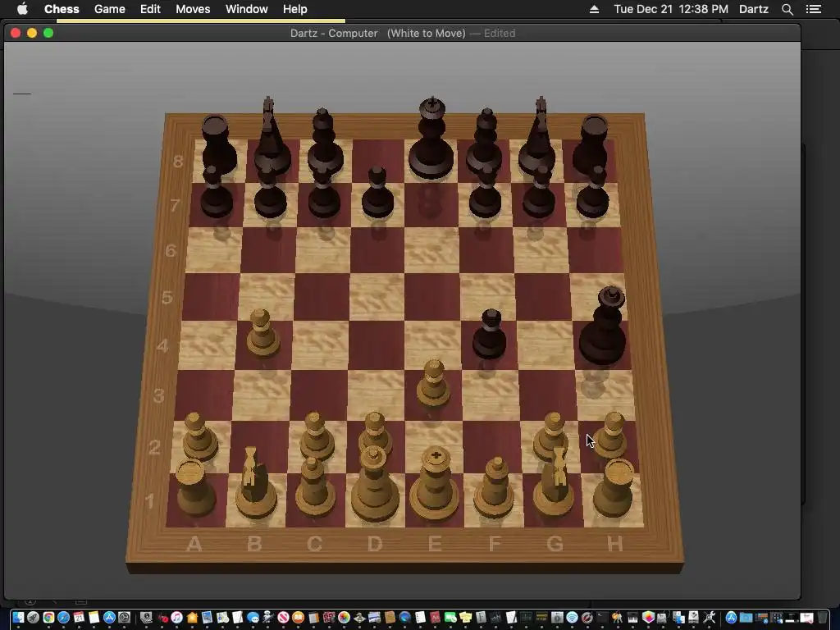840x630 pixels.
Task: Open the Help menu
Action: 295,9
